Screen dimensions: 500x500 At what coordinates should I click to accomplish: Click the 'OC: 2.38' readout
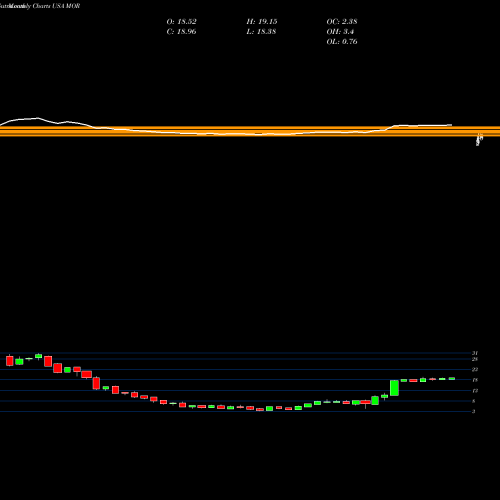click(x=342, y=22)
